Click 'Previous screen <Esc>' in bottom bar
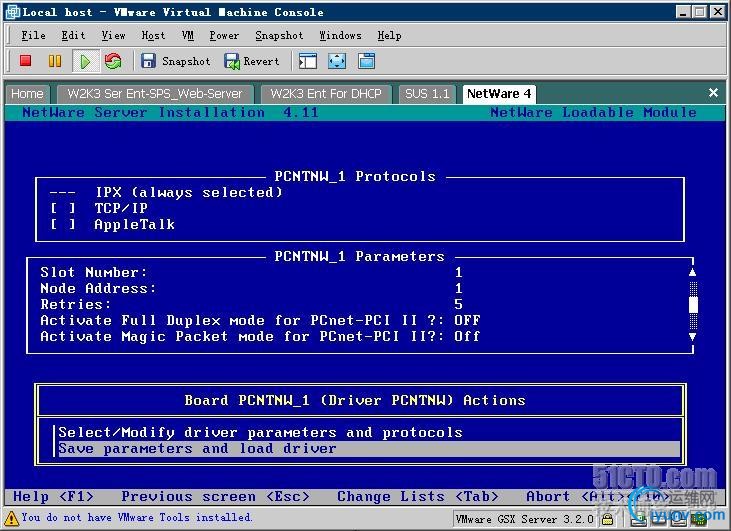This screenshot has height=531, width=731. [215, 496]
